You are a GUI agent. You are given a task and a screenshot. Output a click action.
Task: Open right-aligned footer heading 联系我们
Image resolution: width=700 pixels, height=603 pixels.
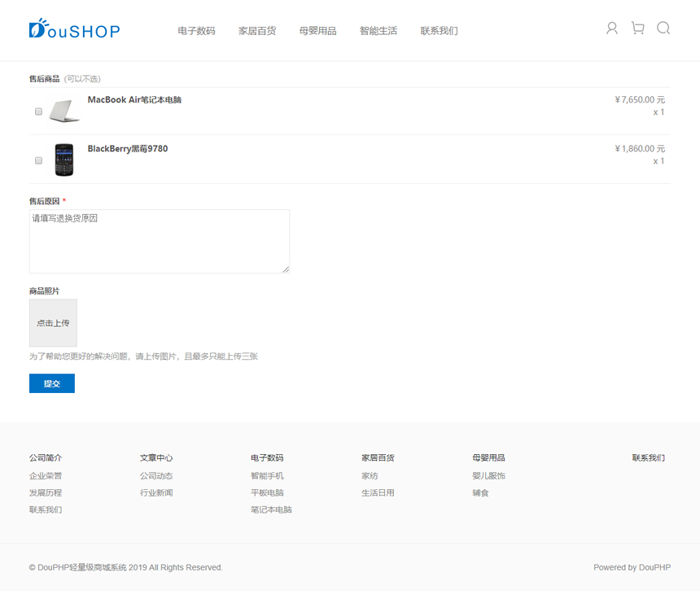coord(648,458)
